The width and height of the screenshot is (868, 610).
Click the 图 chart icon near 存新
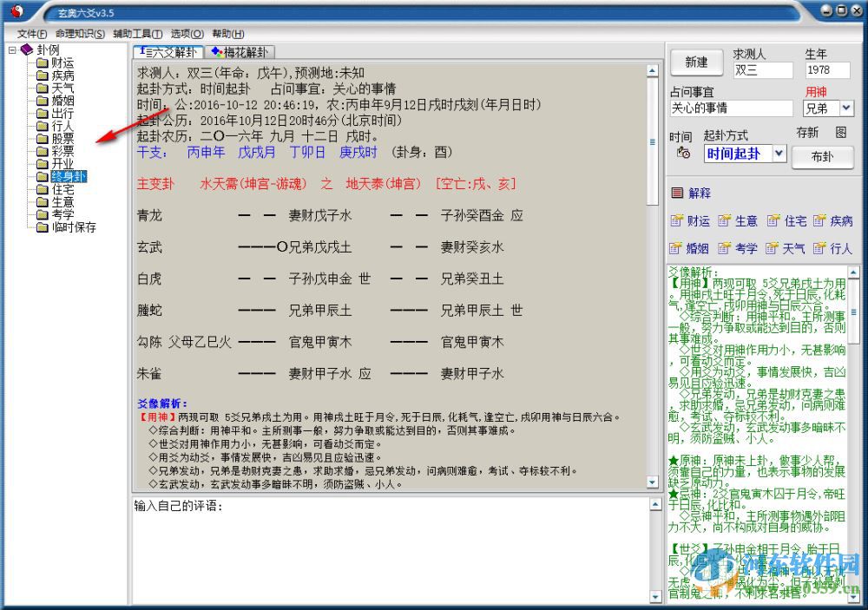tap(838, 134)
